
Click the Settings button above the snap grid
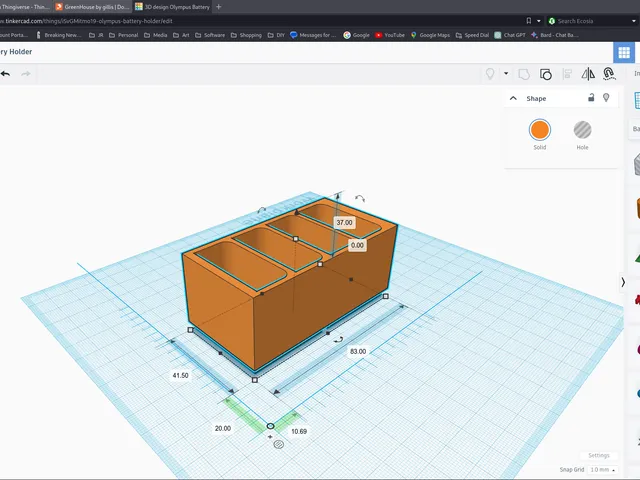[x=599, y=455]
